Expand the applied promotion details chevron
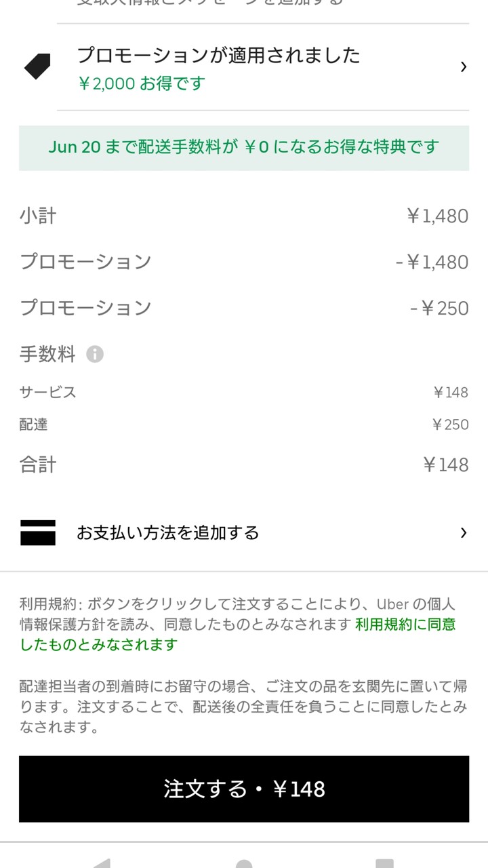Image resolution: width=488 pixels, height=868 pixels. pos(464,66)
